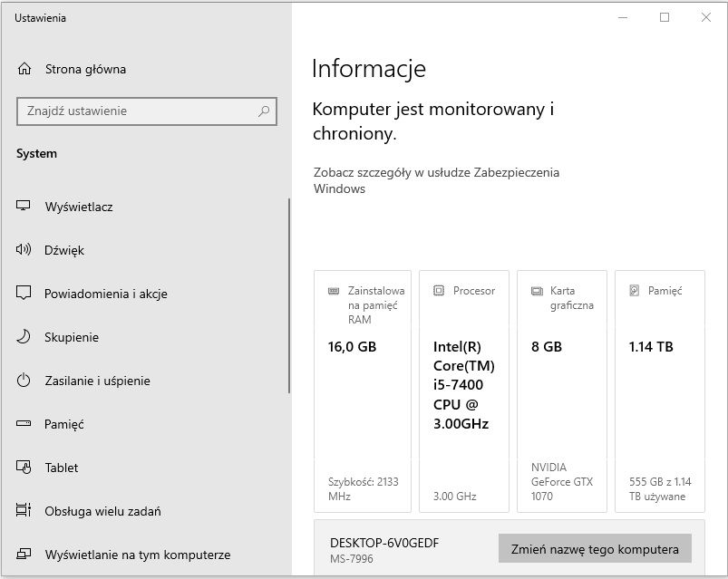The image size is (728, 579).
Task: Click the speaker icon next to Dźwięk
Action: pyautogui.click(x=24, y=249)
